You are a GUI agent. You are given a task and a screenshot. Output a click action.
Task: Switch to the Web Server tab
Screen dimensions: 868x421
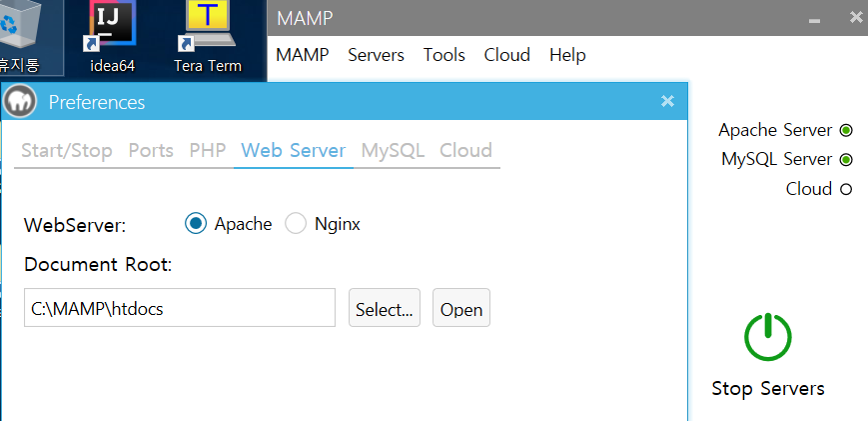pyautogui.click(x=294, y=151)
